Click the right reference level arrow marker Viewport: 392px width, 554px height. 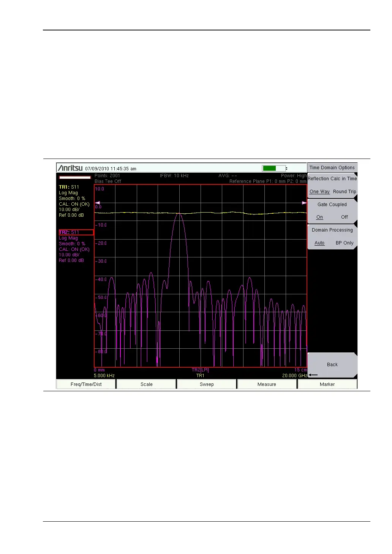click(304, 203)
